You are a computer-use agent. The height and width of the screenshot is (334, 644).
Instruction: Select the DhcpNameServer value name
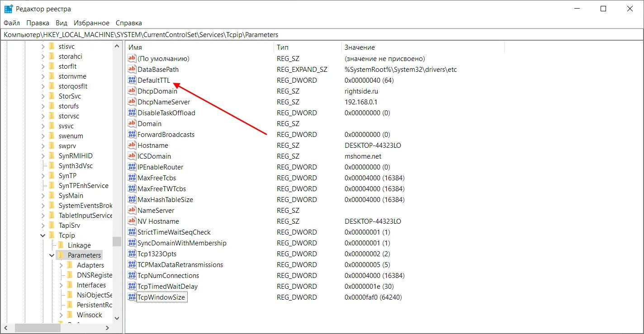(164, 102)
